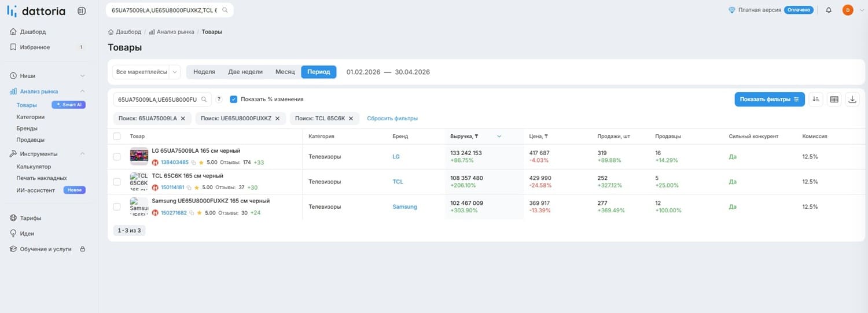Open Калькулятор tool
868x313 pixels.
pos(34,167)
